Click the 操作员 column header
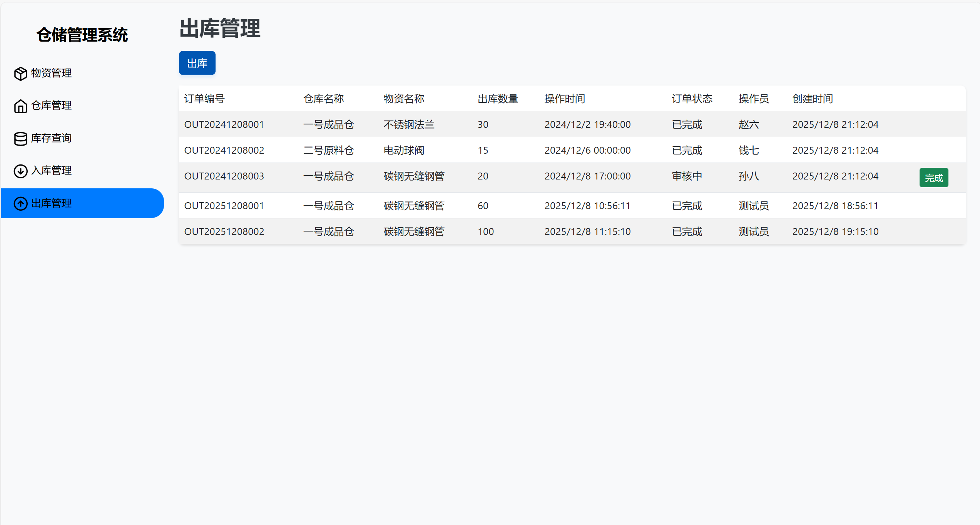980x525 pixels. tap(753, 99)
